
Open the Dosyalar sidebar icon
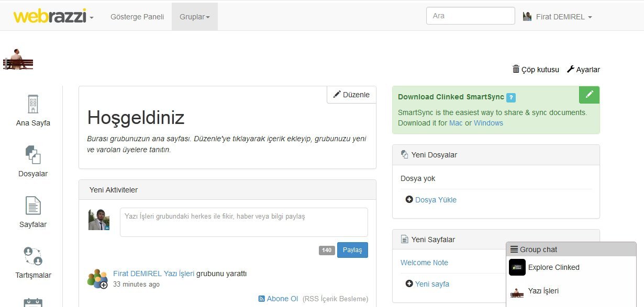click(x=33, y=161)
